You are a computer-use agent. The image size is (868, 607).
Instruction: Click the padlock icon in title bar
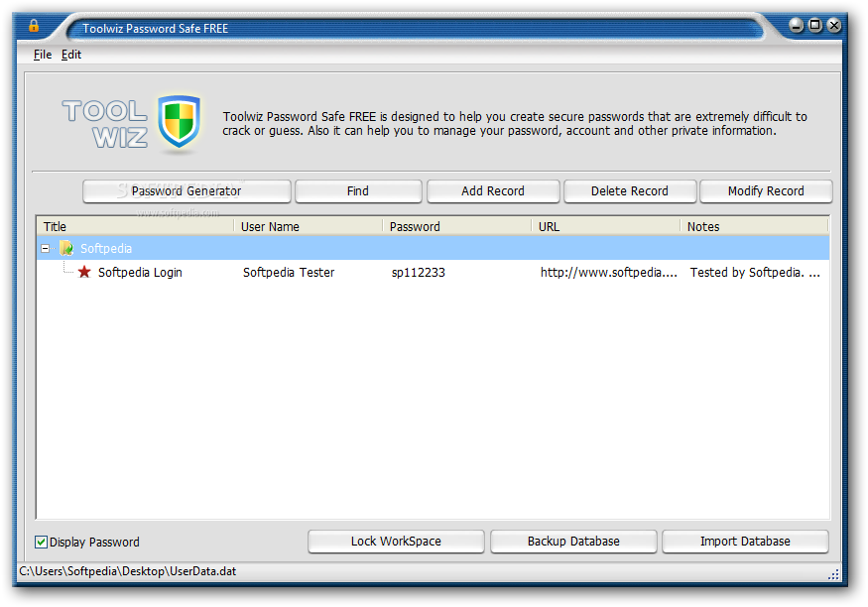[34, 26]
